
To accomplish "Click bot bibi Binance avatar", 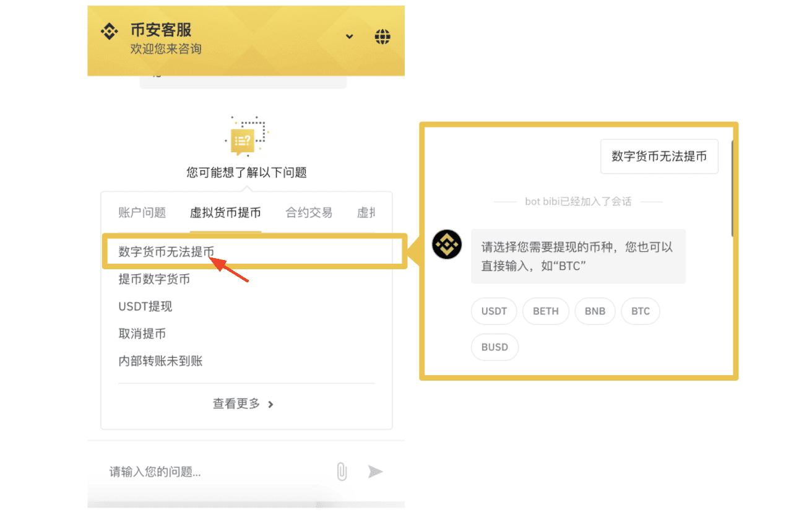I will (447, 245).
